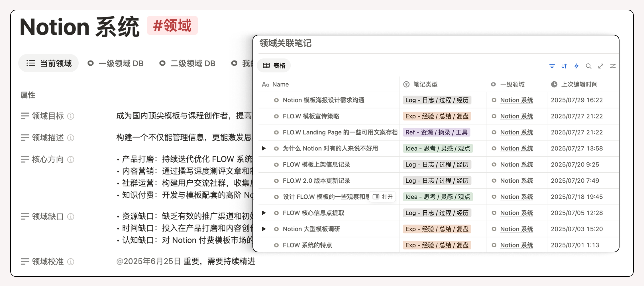This screenshot has width=644, height=286.
Task: Click info icon beside 领域校准
Action: tap(71, 262)
